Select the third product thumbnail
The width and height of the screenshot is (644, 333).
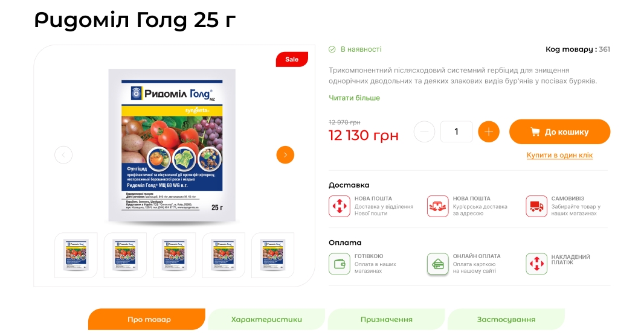point(174,255)
